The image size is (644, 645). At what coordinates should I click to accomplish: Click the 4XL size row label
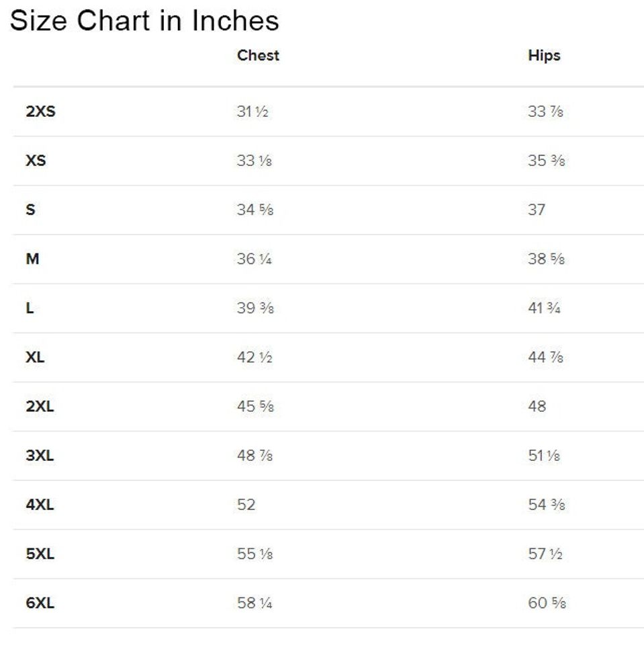pyautogui.click(x=40, y=505)
